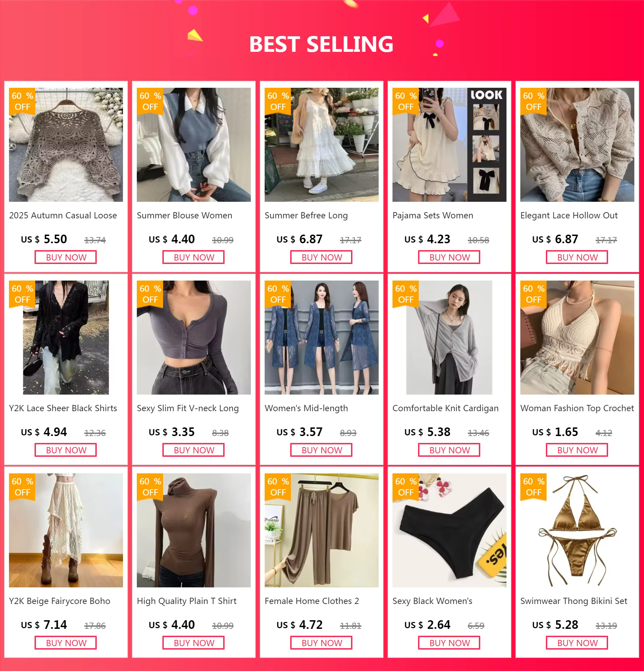View the Y2K Lace Sheer Black Shirts image
The height and width of the screenshot is (671, 644).
[66, 338]
